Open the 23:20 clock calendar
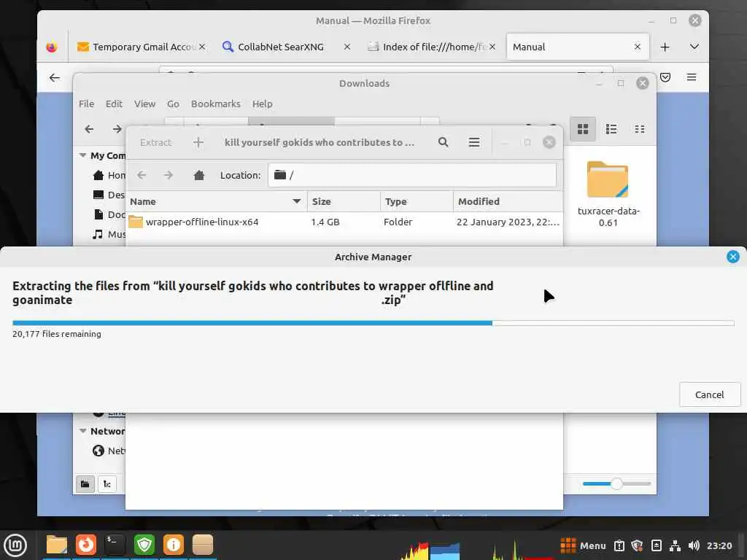This screenshot has width=747, height=560. click(719, 545)
